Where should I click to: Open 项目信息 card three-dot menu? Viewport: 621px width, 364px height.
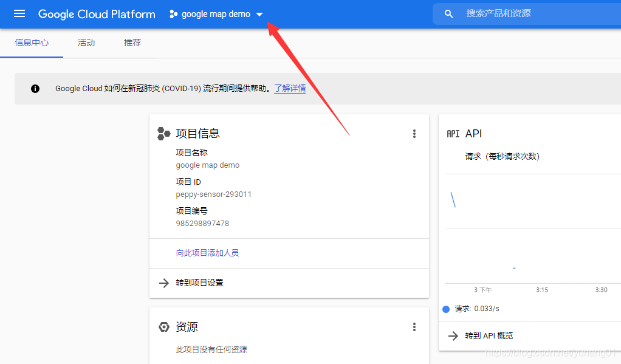[414, 134]
